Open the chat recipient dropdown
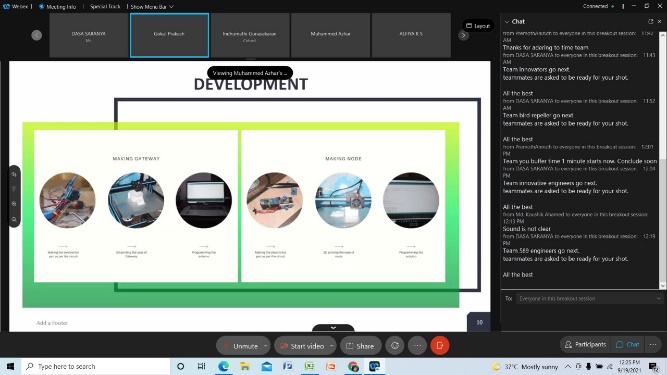The height and width of the screenshot is (375, 667). 589,298
